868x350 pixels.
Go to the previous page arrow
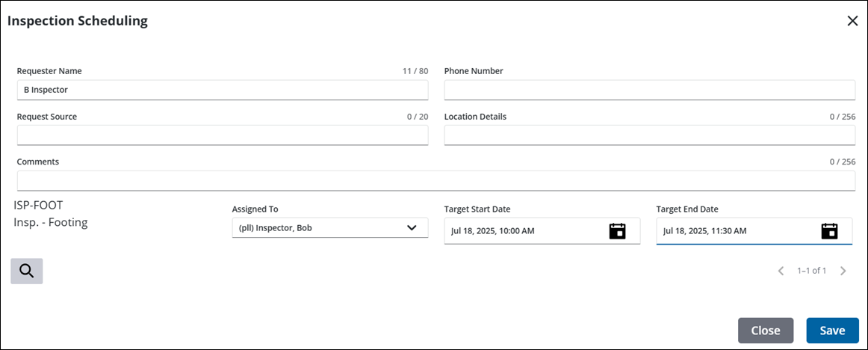click(781, 271)
